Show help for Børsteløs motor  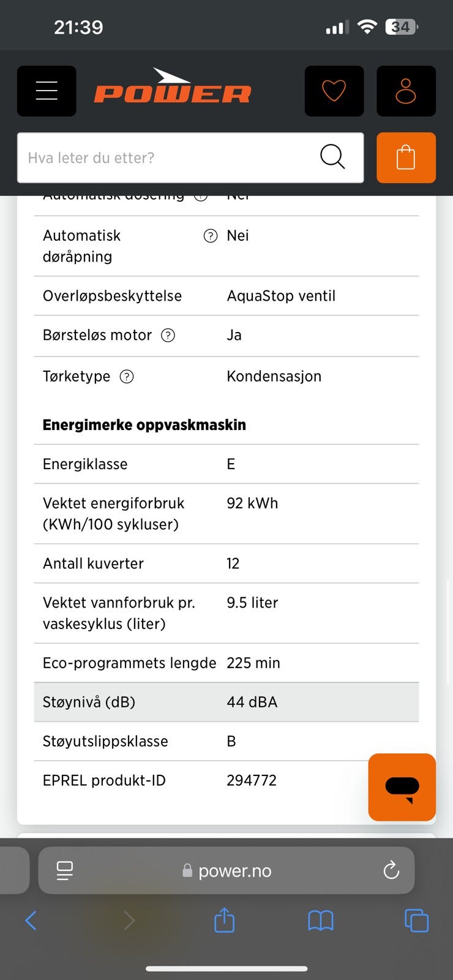click(x=168, y=335)
